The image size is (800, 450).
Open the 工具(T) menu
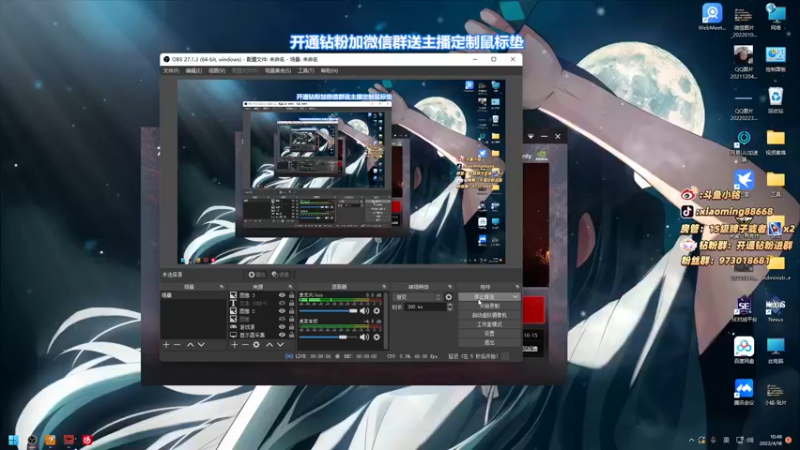(306, 71)
